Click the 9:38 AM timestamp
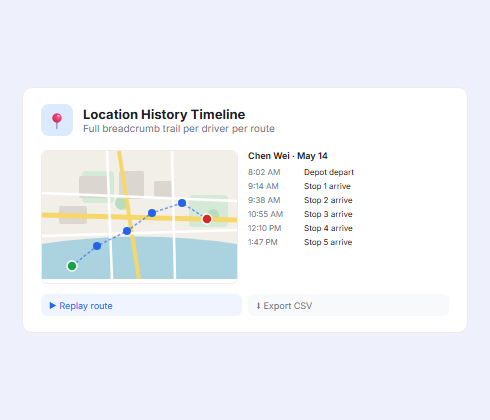The width and height of the screenshot is (490, 420). [264, 200]
